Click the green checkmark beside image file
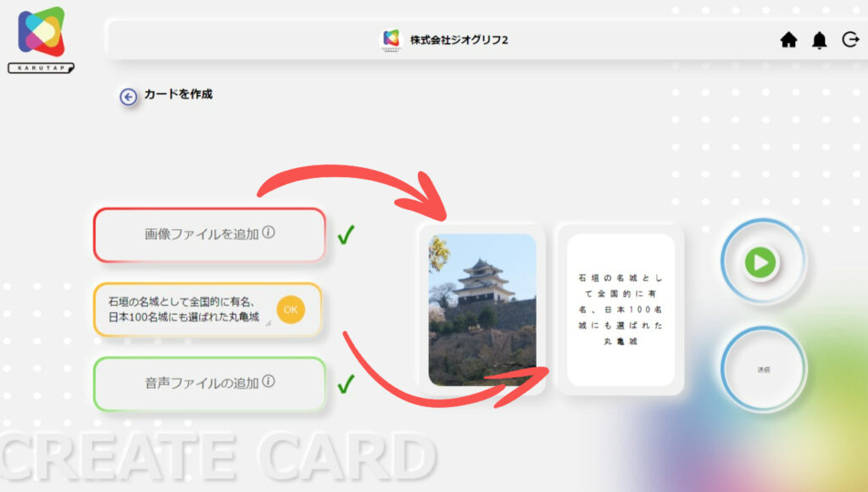This screenshot has height=492, width=868. pos(346,235)
